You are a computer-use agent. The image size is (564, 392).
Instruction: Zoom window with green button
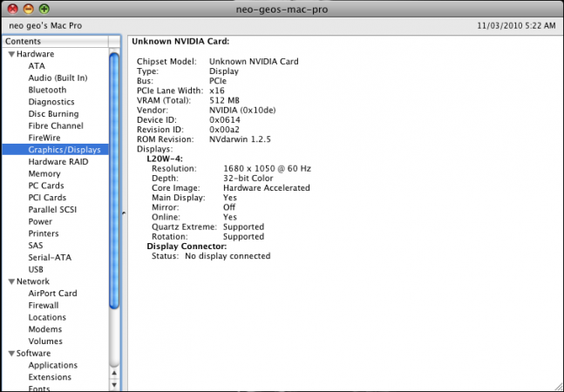click(44, 9)
